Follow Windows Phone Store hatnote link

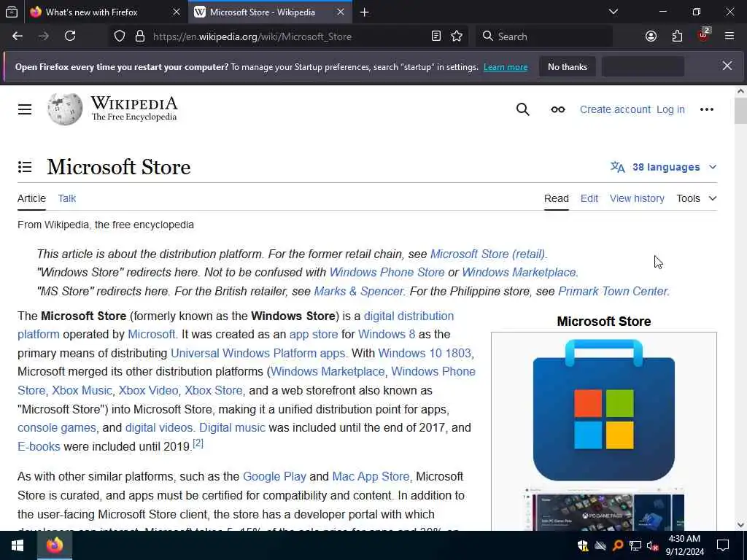point(387,273)
